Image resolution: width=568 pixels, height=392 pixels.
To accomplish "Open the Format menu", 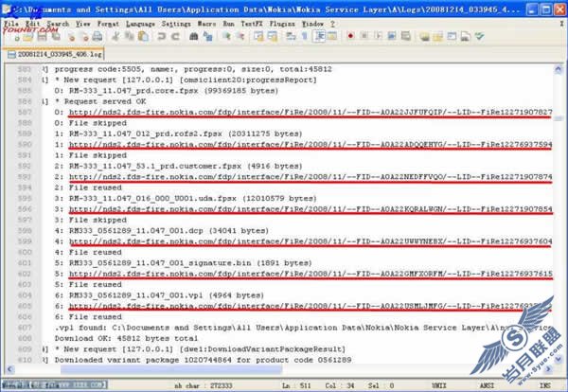I will click(x=108, y=24).
